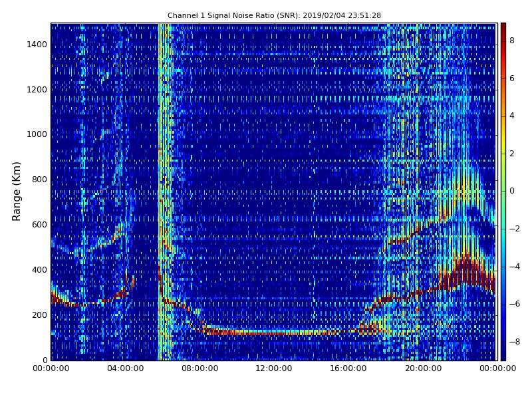Click the 800 range tick label
This screenshot has height=399, width=532.
click(39, 180)
